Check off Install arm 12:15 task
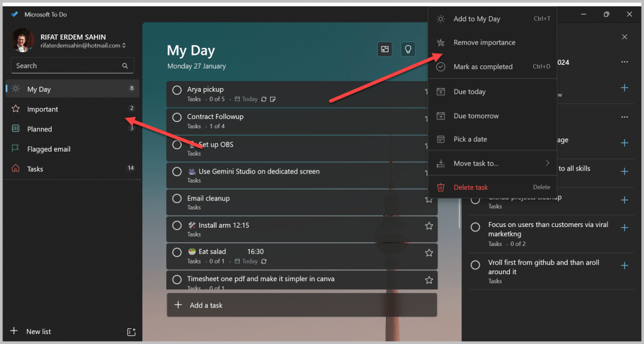Image resolution: width=644 pixels, height=344 pixels. [x=177, y=225]
